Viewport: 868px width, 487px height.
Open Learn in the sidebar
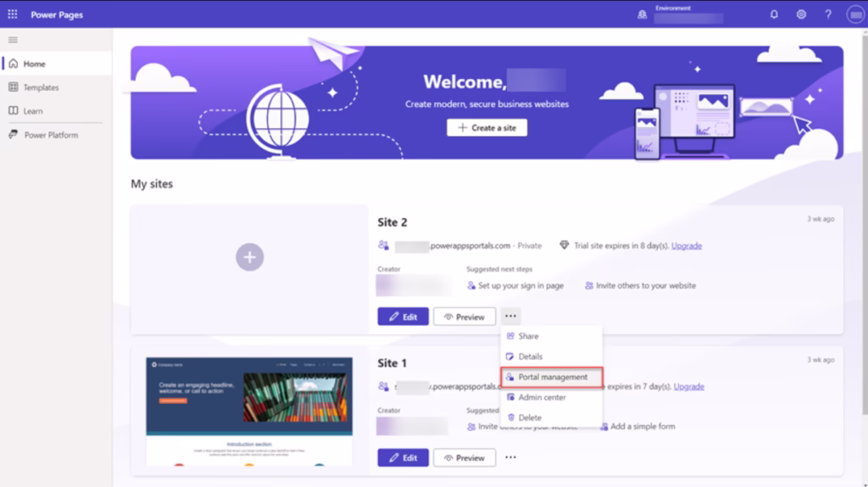(56, 111)
